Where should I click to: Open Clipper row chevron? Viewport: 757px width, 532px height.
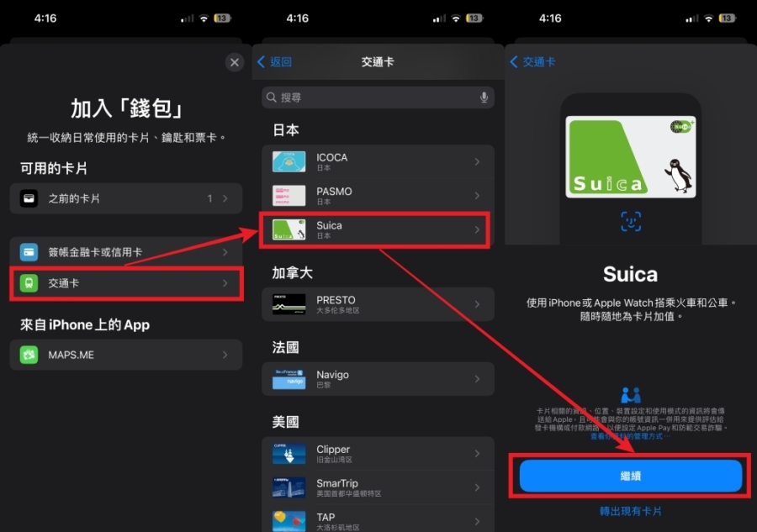477,453
